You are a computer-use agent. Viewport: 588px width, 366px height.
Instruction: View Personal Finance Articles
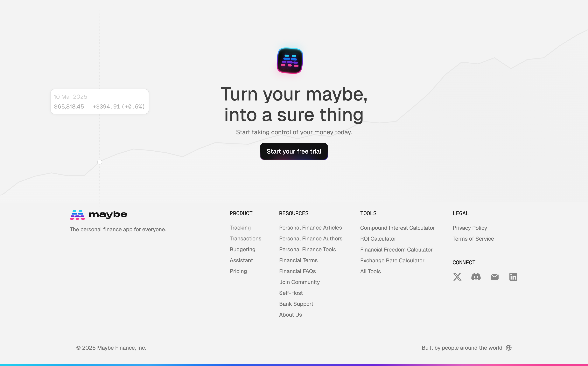pos(311,228)
